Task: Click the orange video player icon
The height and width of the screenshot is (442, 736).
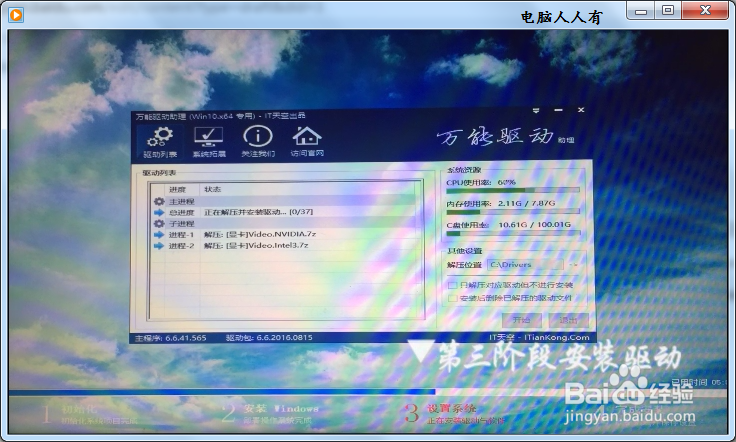Action: click(15, 15)
